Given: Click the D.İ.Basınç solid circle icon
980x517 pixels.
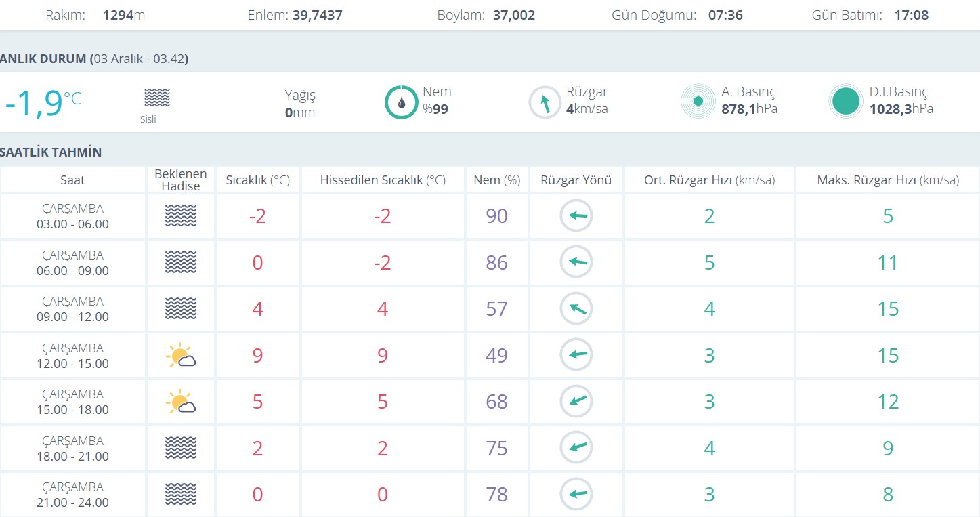Looking at the screenshot, I should click(846, 102).
